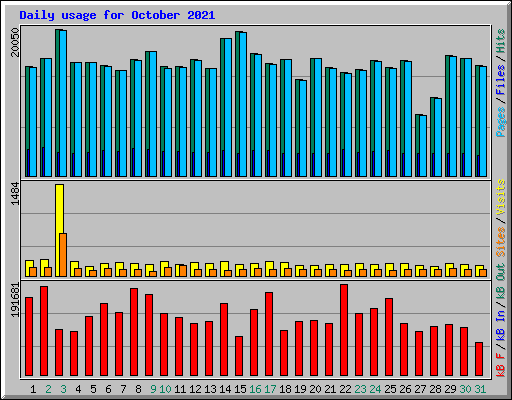The width and height of the screenshot is (512, 400).
Task: Click green day label 3
Action: [63, 389]
